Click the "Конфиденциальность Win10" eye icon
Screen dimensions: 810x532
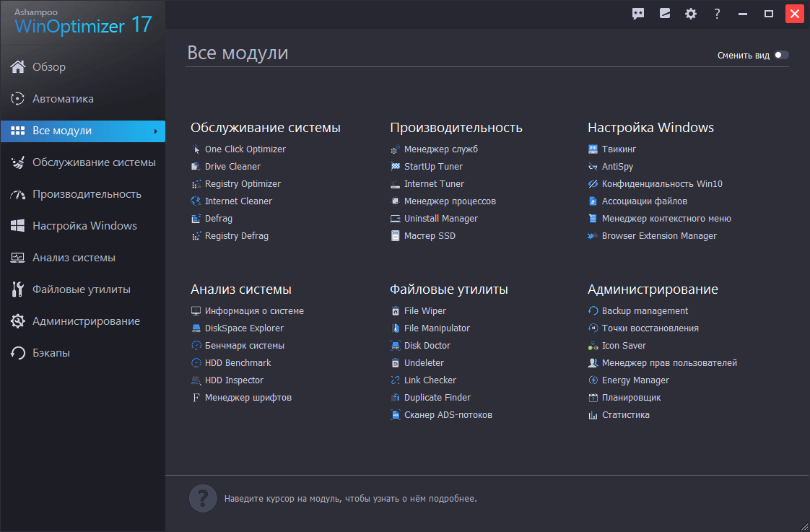click(x=593, y=184)
